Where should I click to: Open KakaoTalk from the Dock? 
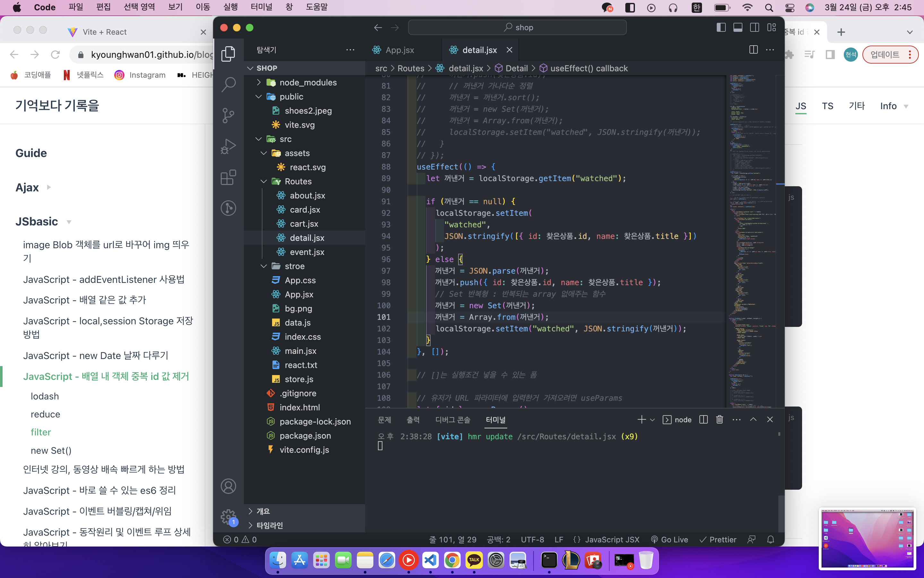point(474,560)
